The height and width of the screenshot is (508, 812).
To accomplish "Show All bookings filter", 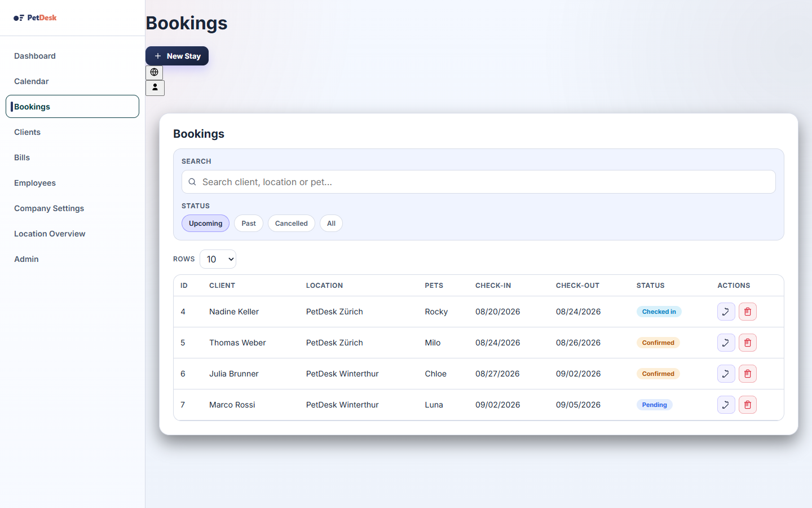I will (x=331, y=224).
